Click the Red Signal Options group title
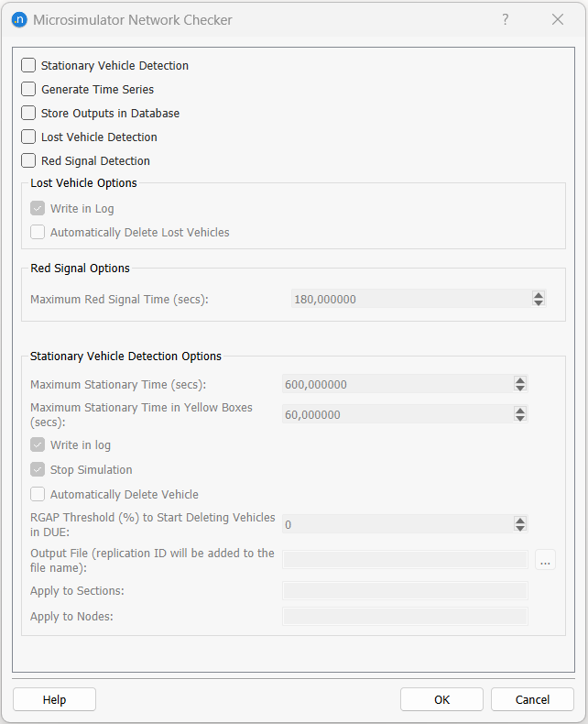588x724 pixels. [x=80, y=269]
